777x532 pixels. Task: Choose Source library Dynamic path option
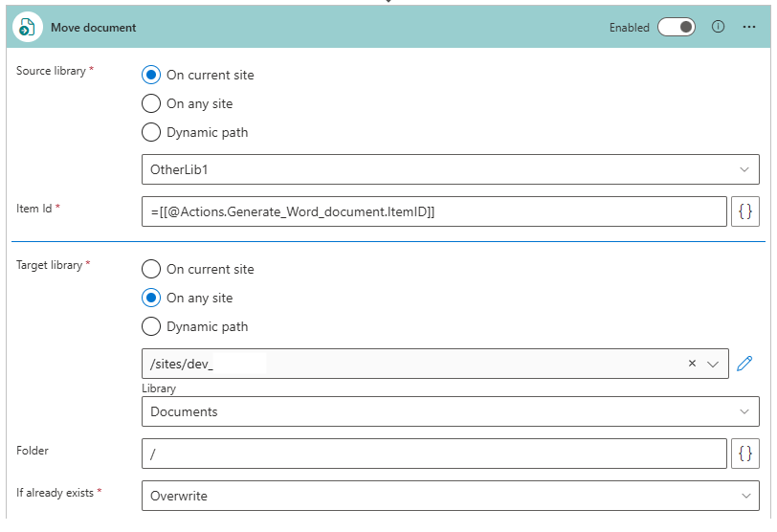point(151,132)
